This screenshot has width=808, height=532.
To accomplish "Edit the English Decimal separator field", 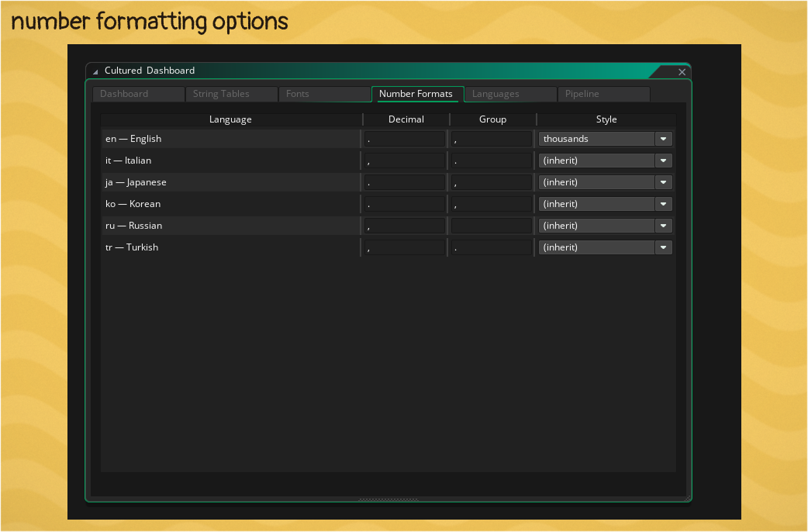I will tap(405, 139).
